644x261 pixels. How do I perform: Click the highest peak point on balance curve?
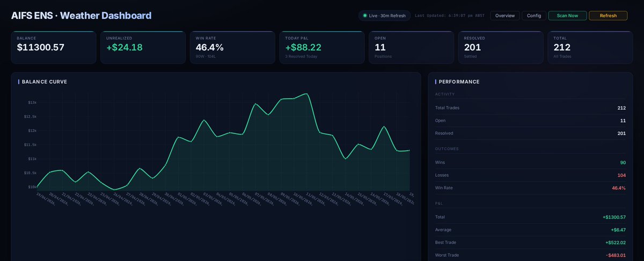[307, 94]
